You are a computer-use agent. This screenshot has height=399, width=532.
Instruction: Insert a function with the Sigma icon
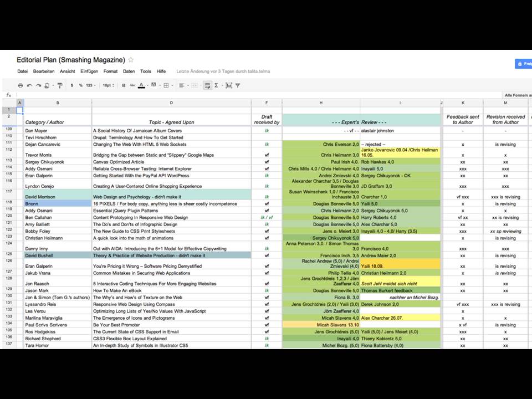tap(216, 85)
